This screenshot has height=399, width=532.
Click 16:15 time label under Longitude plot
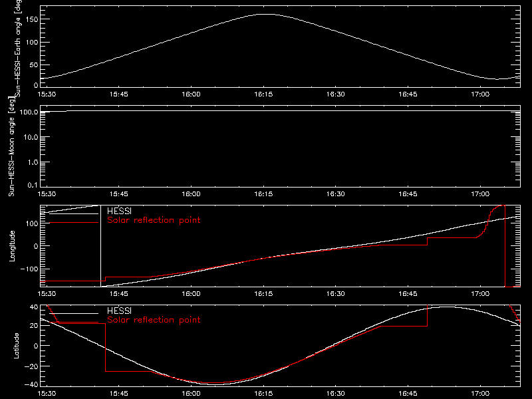click(x=263, y=294)
